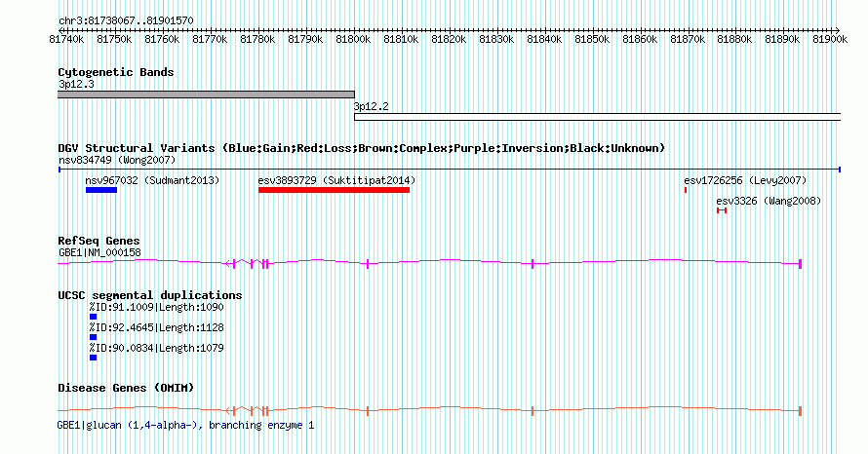Image resolution: width=868 pixels, height=454 pixels.
Task: Select the esv3326 red variant marker
Action: (x=722, y=210)
